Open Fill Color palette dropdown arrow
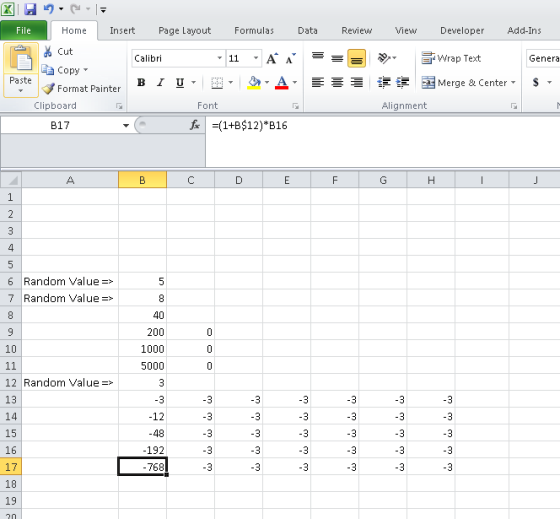 pos(267,83)
